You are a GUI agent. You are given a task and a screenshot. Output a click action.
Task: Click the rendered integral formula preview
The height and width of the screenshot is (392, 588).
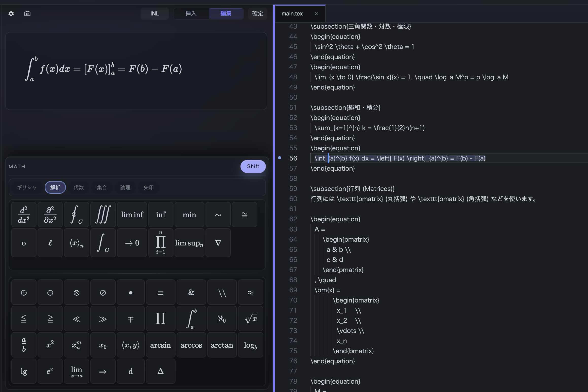(x=103, y=69)
